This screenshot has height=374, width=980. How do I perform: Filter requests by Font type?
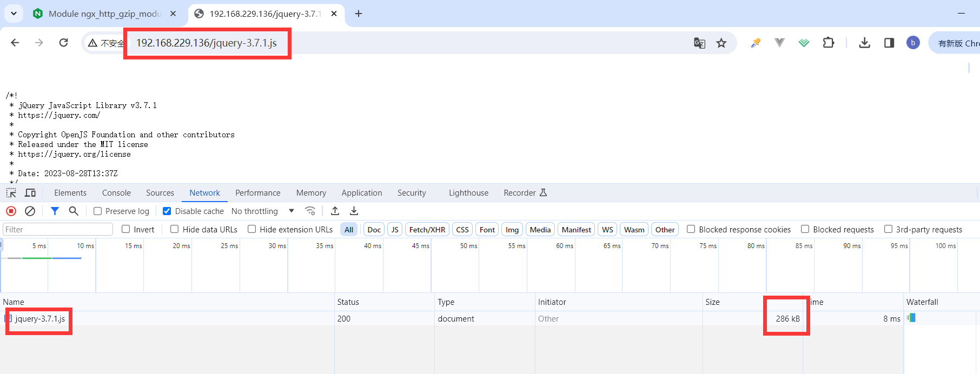click(x=487, y=230)
